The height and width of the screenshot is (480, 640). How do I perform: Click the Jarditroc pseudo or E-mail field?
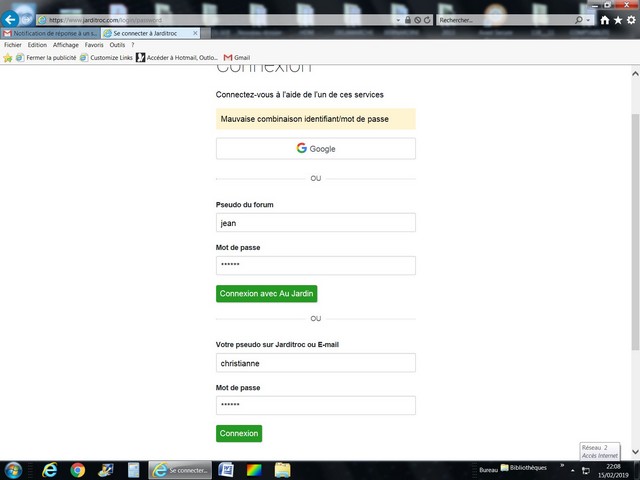(x=315, y=363)
